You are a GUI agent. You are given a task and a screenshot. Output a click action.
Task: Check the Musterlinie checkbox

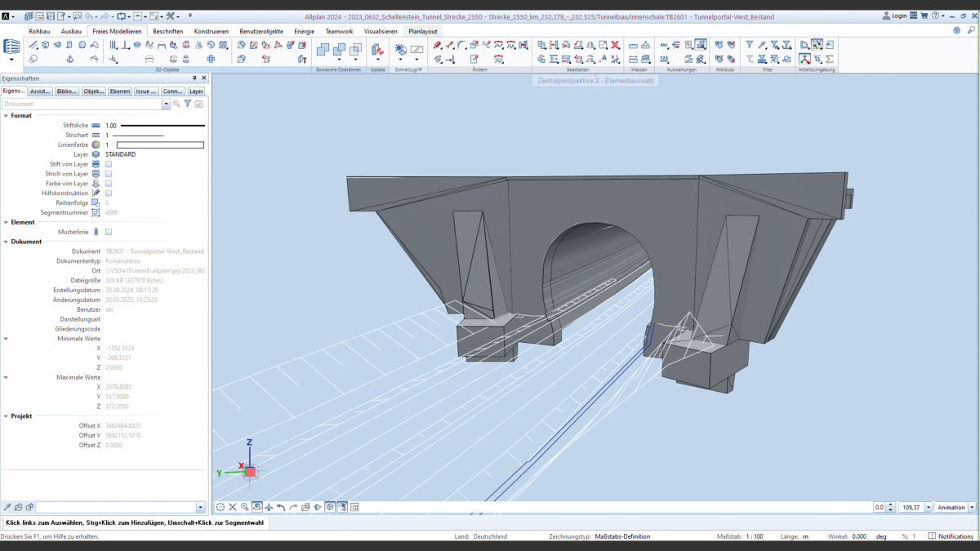tap(109, 232)
